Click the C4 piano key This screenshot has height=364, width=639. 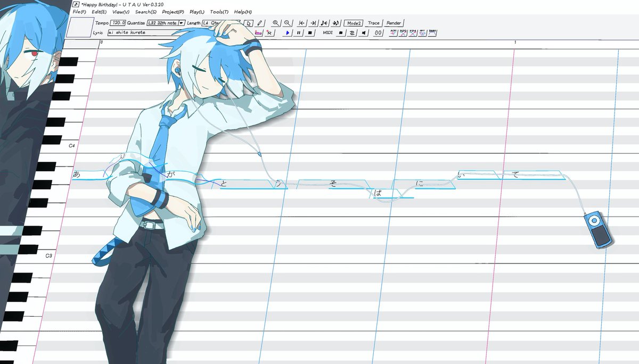pos(72,145)
